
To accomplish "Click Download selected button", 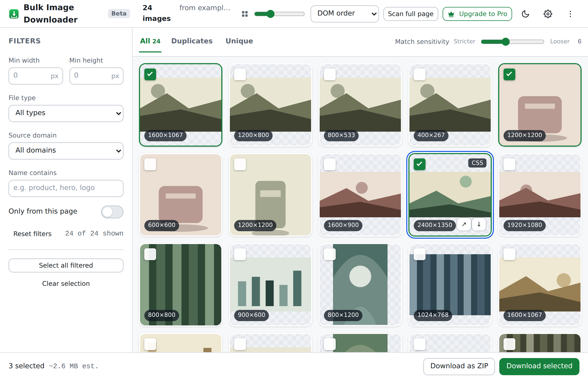I will [539, 366].
